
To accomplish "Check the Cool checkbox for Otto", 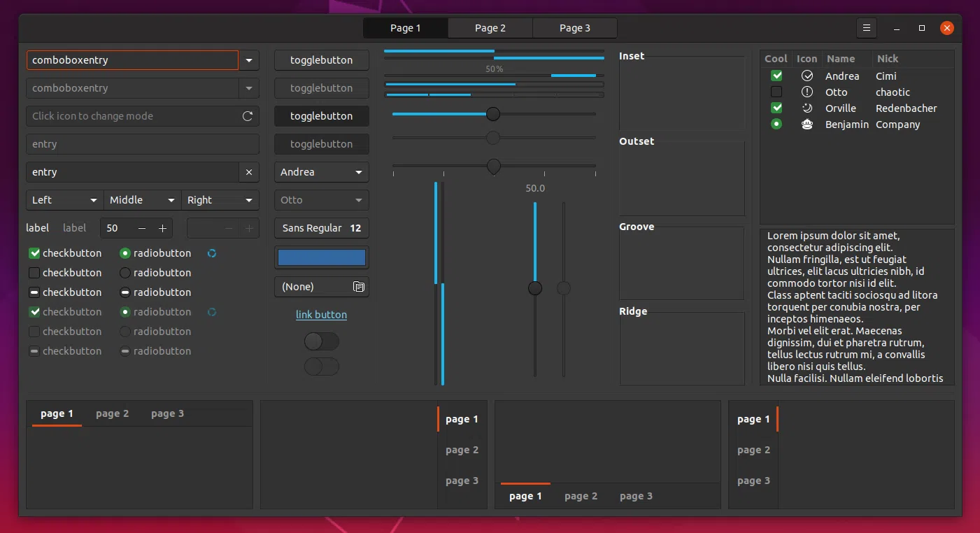I will (776, 92).
